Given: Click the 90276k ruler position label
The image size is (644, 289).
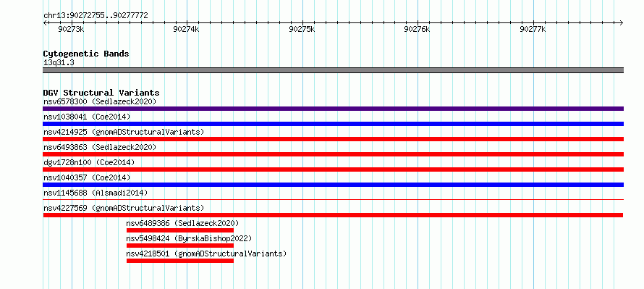Looking at the screenshot, I should click(x=417, y=29).
